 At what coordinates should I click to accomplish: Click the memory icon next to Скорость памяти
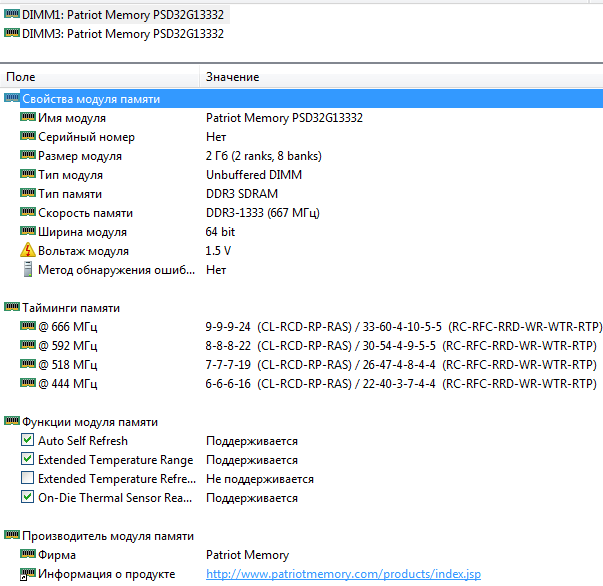[28, 212]
